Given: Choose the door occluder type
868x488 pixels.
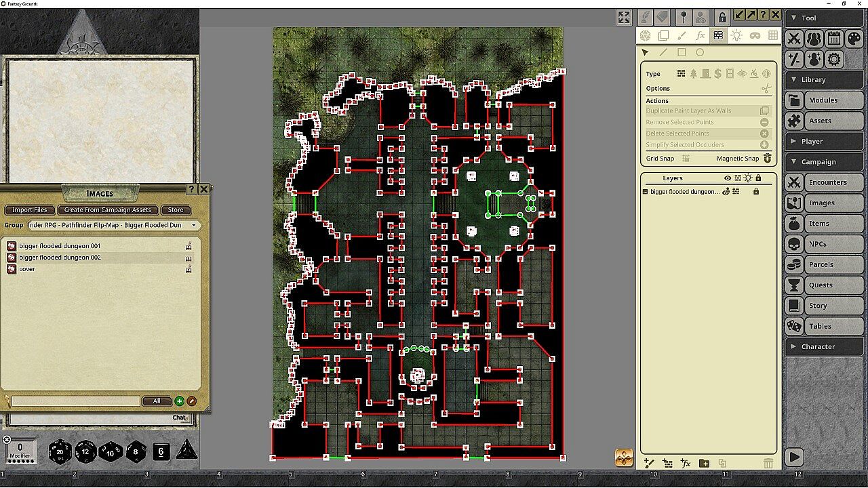Looking at the screenshot, I should click(705, 74).
